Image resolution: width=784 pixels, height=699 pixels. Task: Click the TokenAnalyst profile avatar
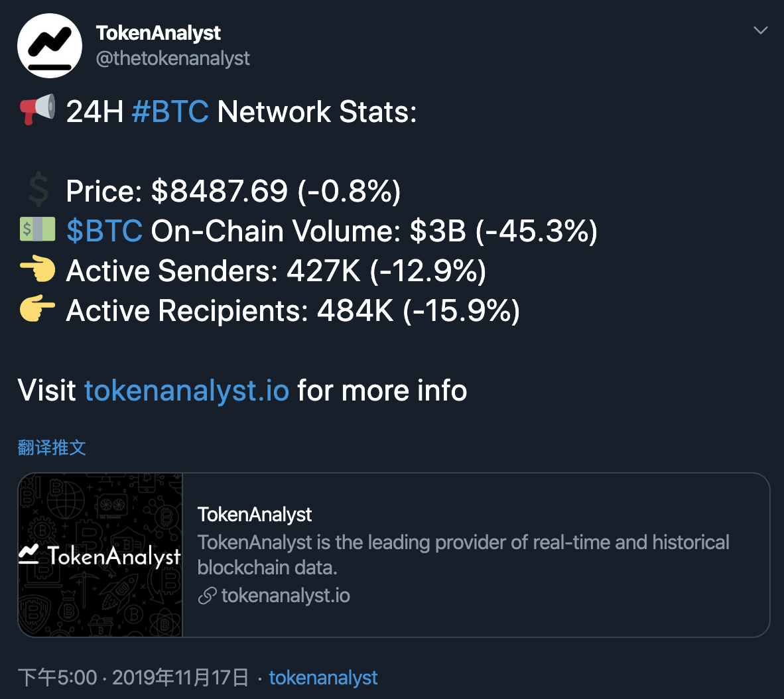tap(50, 46)
